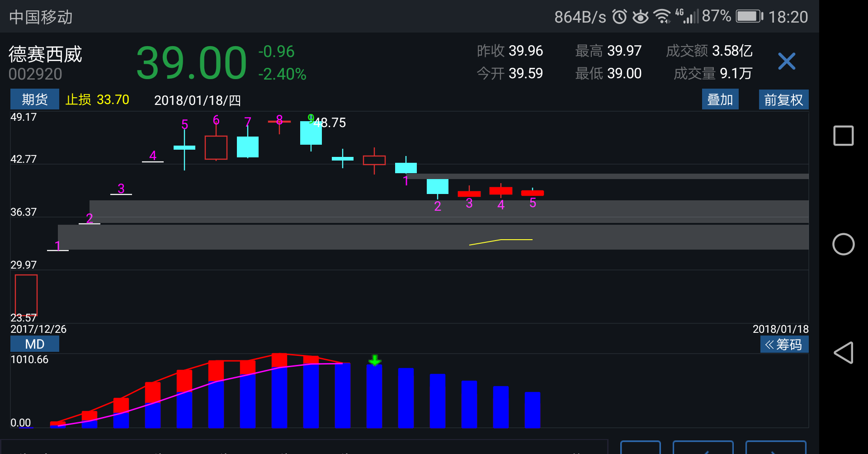Toggle 前复权 price adjustment
This screenshot has width=868, height=454.
point(783,99)
